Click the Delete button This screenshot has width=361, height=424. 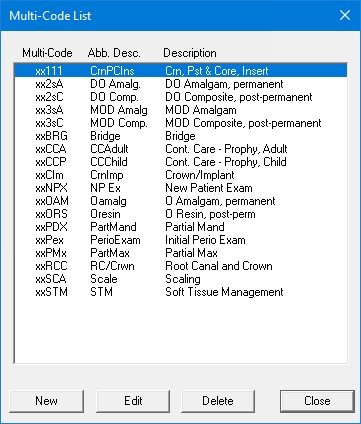point(218,401)
